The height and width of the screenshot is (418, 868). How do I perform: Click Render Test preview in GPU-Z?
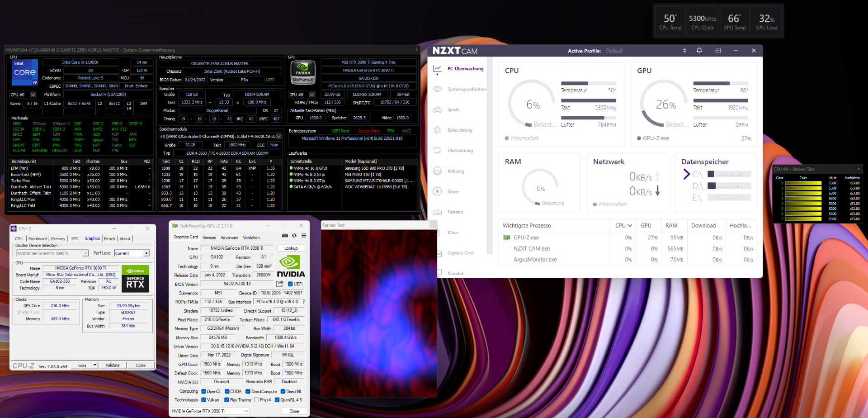point(379,313)
